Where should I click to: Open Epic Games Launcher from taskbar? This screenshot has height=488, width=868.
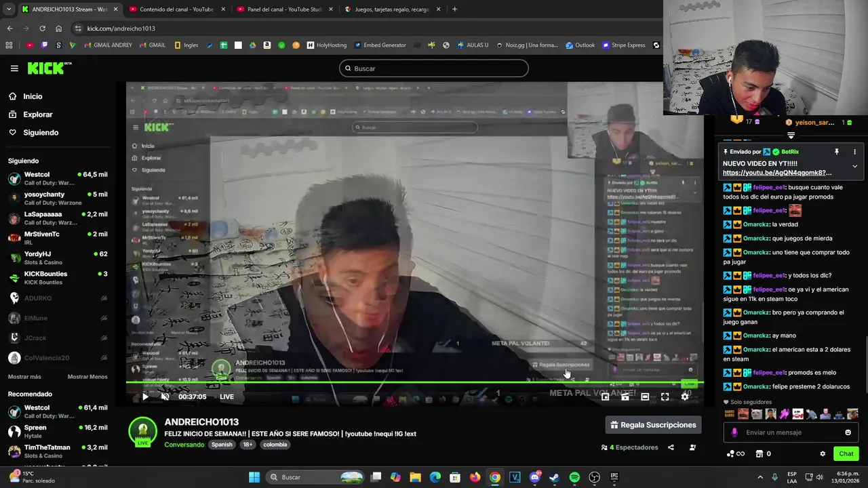click(614, 477)
